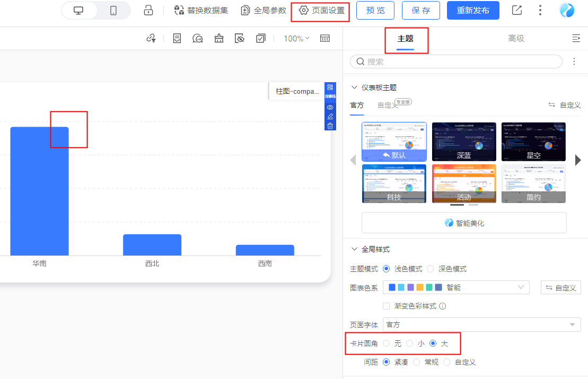
Task: Switch to mobile layout view
Action: [x=113, y=11]
